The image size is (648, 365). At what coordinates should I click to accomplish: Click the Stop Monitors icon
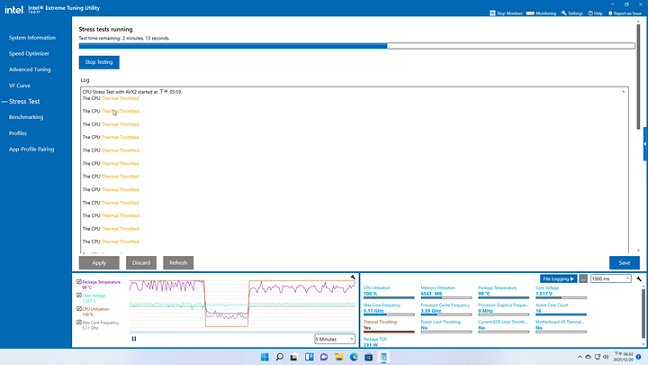tap(492, 13)
